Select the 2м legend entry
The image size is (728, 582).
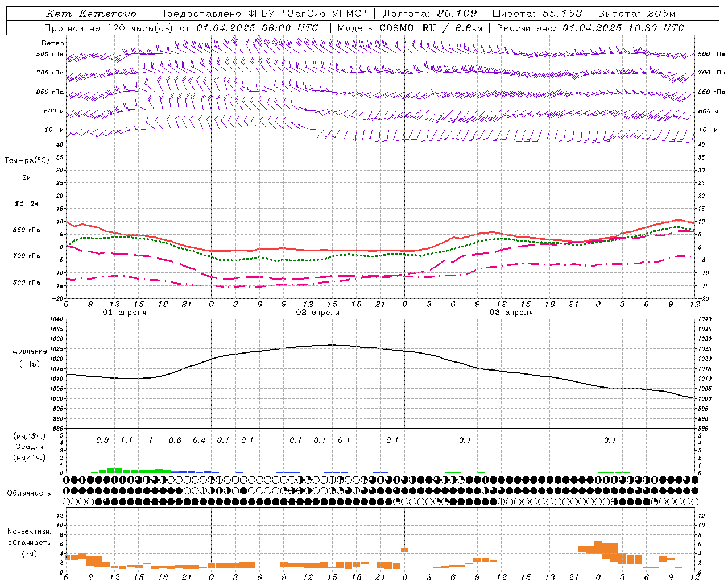click(x=27, y=178)
